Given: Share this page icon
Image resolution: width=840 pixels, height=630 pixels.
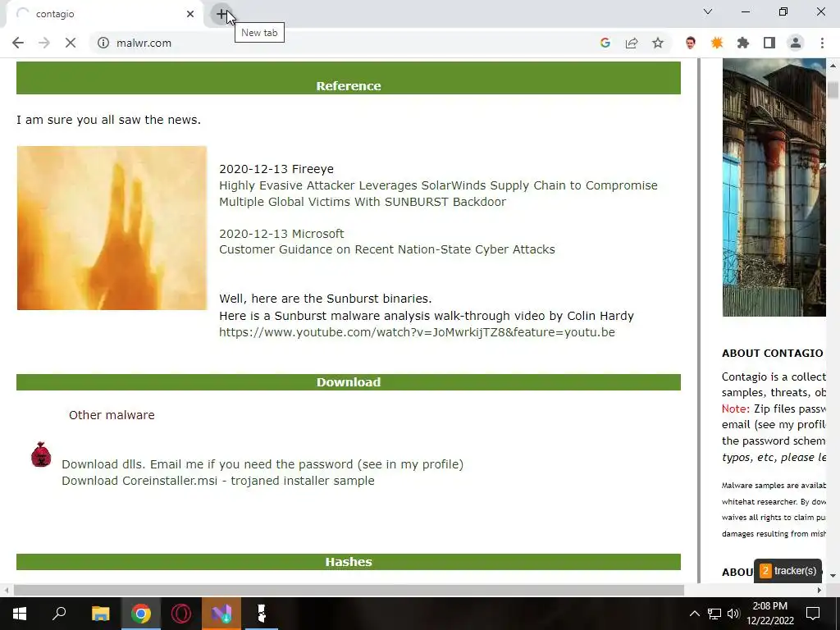Looking at the screenshot, I should [x=632, y=43].
